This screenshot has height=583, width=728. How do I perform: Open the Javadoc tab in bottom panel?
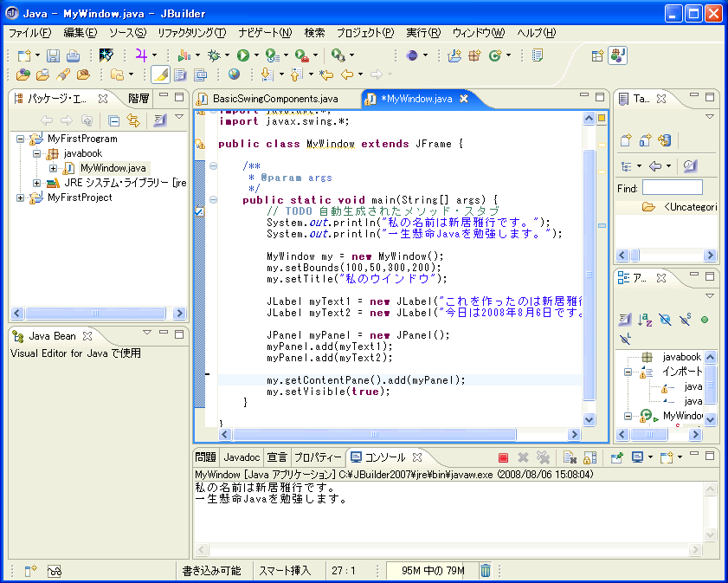point(242,457)
